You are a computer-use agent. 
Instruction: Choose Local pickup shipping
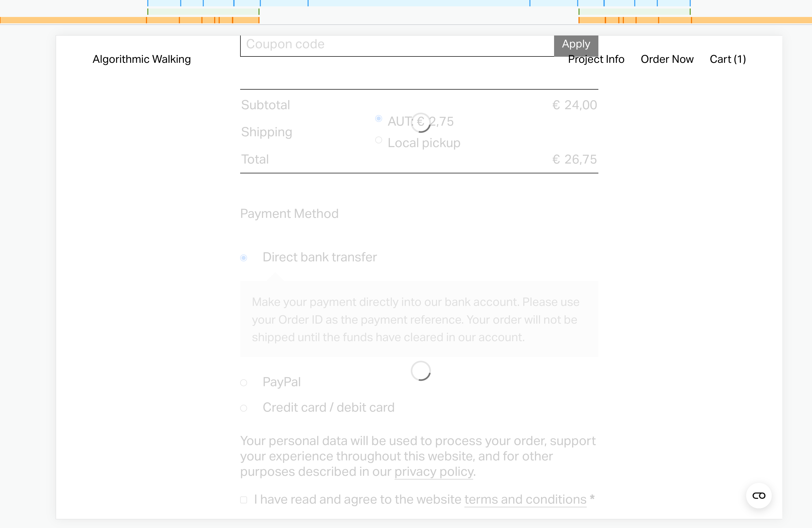pyautogui.click(x=378, y=140)
